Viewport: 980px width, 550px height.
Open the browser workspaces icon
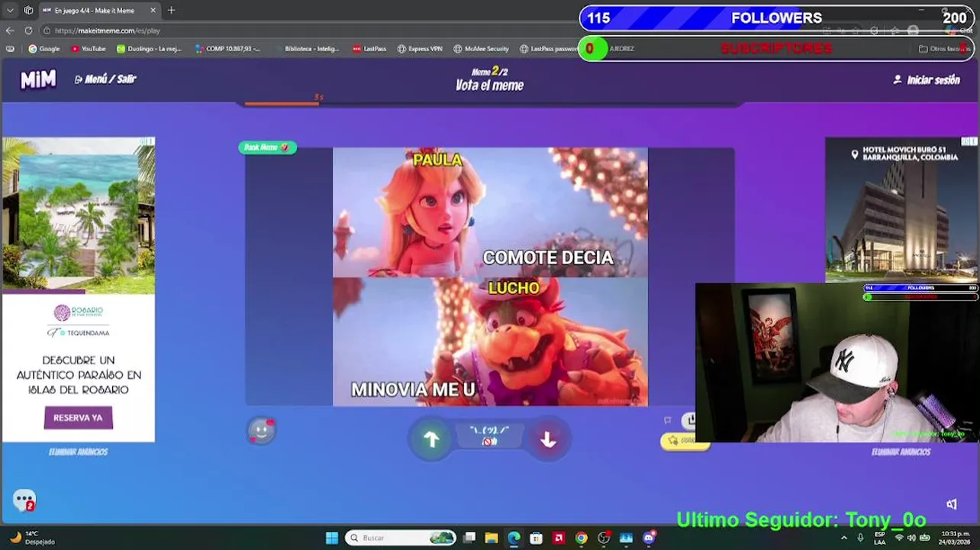28,11
